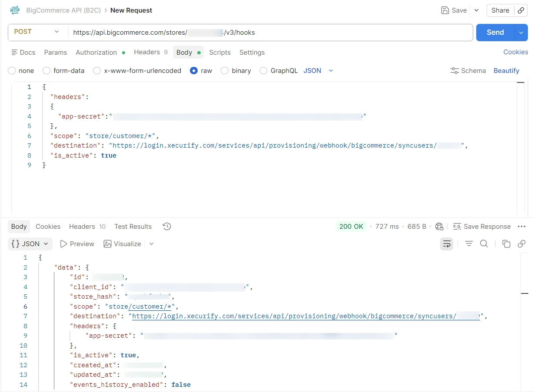Click the "events_history_enabled": false line

(130, 385)
